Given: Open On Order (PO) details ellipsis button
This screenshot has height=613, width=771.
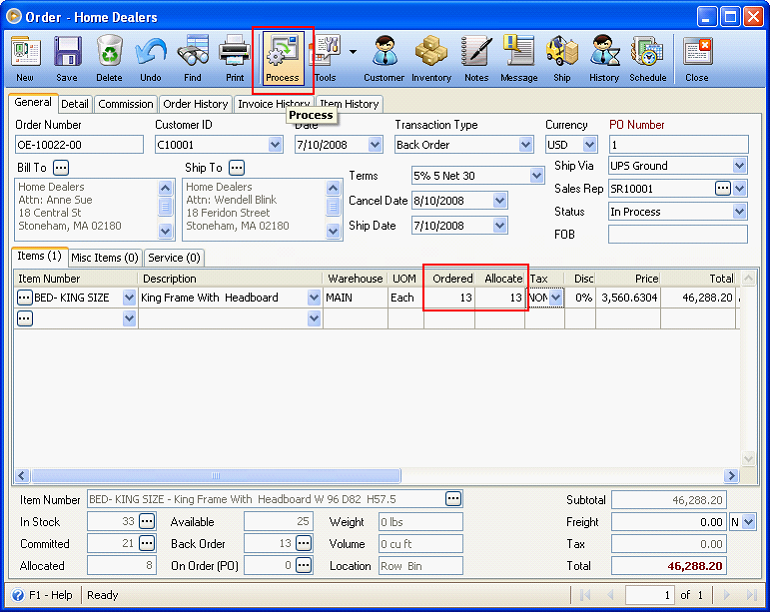Looking at the screenshot, I should (304, 565).
